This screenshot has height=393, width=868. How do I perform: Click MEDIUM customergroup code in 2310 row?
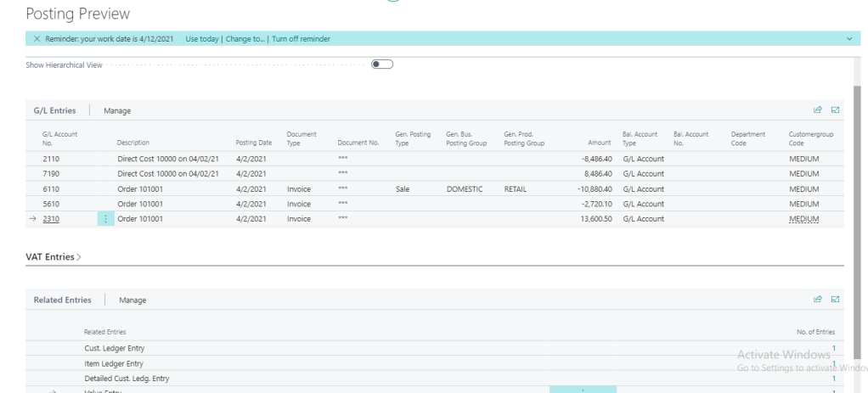(x=803, y=218)
